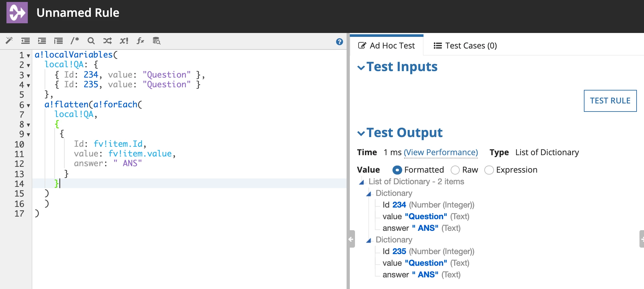Click the shuffle arrows toolbar icon
This screenshot has width=644, height=289.
coord(107,41)
